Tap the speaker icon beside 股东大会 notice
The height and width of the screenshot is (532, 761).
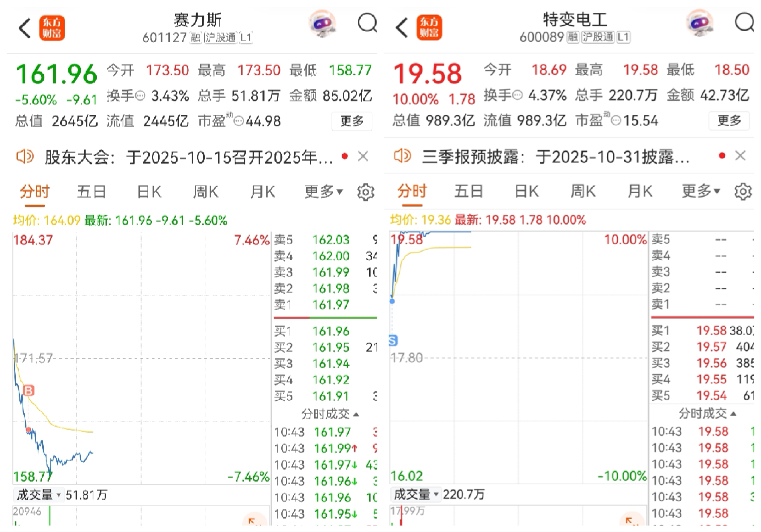(x=25, y=156)
